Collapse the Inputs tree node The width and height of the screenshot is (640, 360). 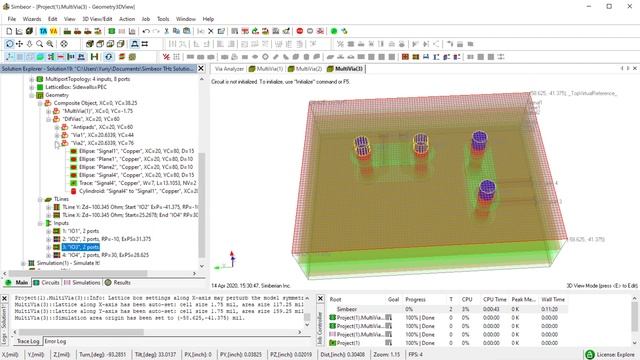pos(40,223)
